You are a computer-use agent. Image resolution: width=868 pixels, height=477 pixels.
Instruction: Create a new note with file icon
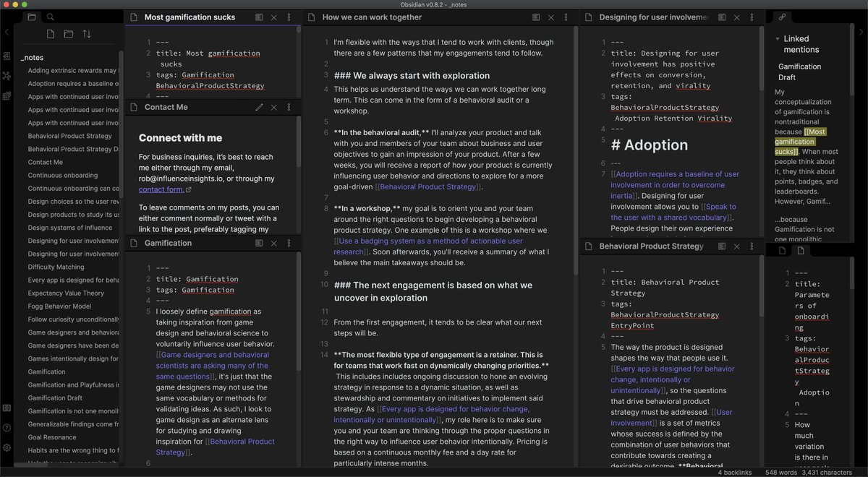point(51,34)
